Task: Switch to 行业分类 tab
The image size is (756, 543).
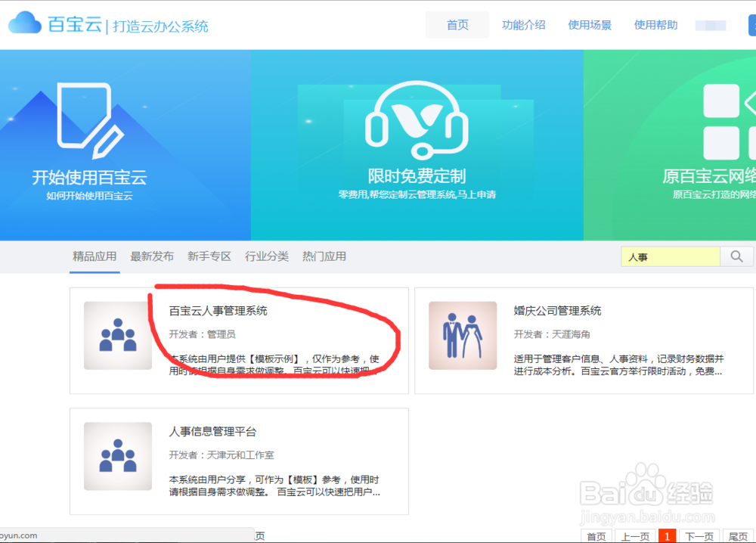Action: click(x=267, y=256)
